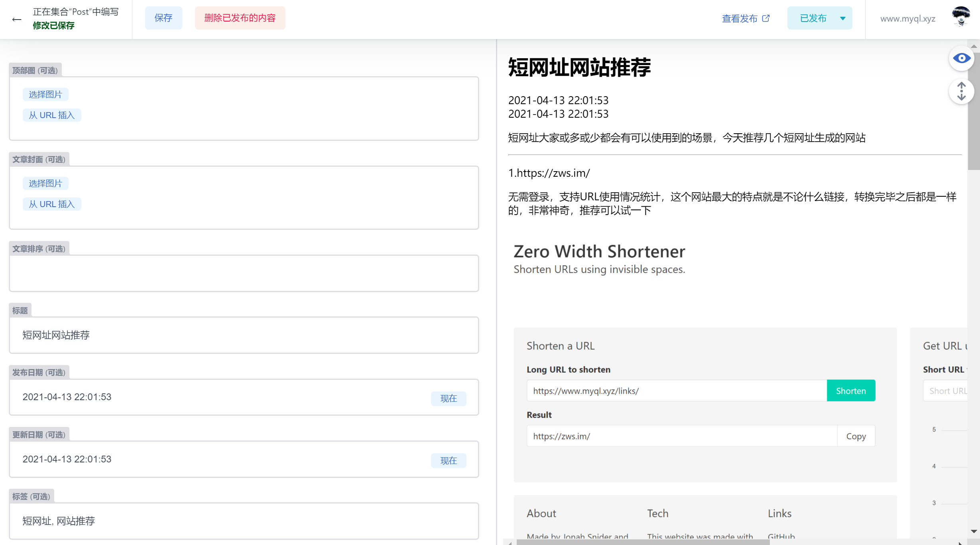Click the 标签 input field
980x545 pixels.
click(x=244, y=521)
